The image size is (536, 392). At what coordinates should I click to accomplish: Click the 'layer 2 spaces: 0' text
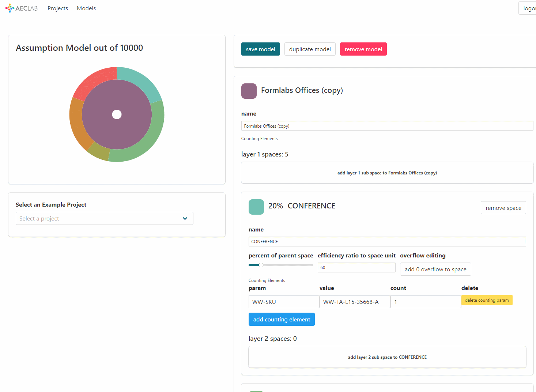pos(273,339)
